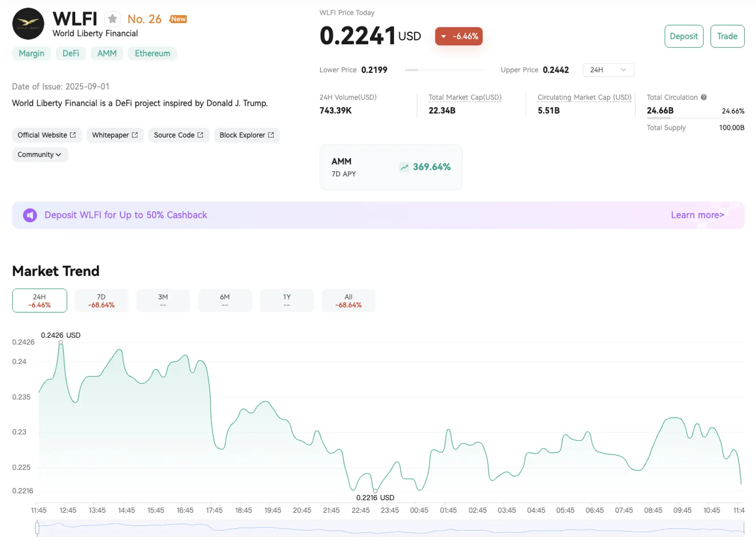This screenshot has height=545, width=756.
Task: Click the Total Market Cap(USD) label
Action: (x=465, y=97)
